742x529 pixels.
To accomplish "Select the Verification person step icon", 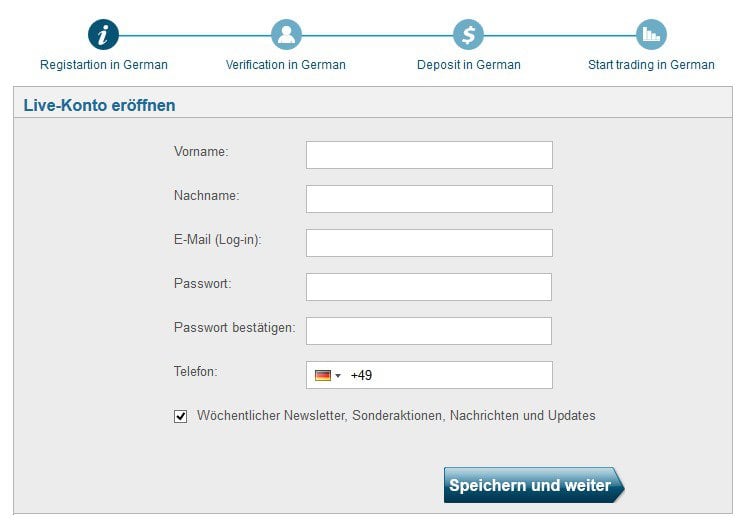I will coord(286,35).
